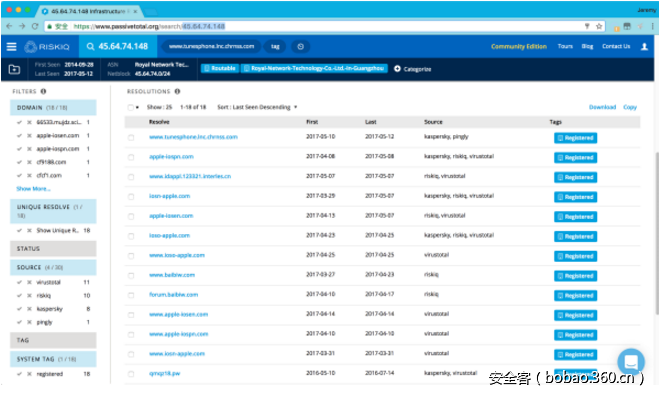Open the user account icon
Screen dimensions: 659x396
(644, 47)
